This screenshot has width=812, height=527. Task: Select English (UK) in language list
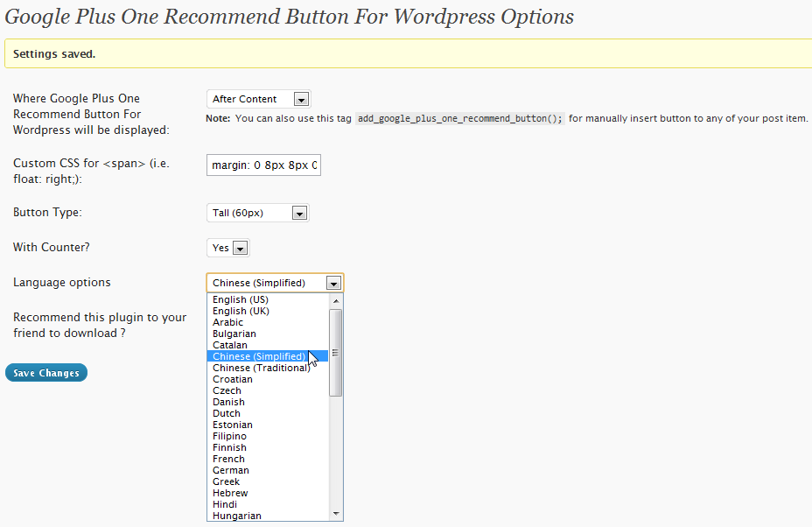(267, 311)
